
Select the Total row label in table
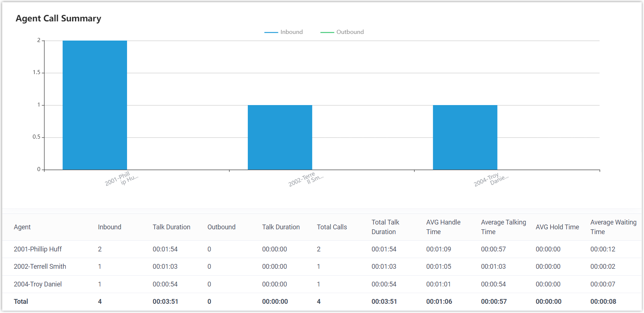click(21, 302)
